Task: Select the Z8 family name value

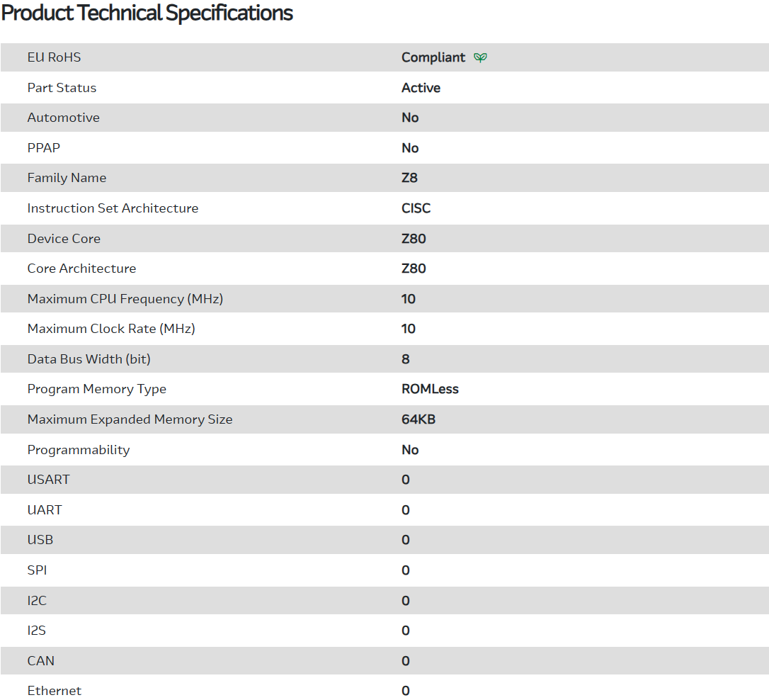Action: tap(409, 178)
